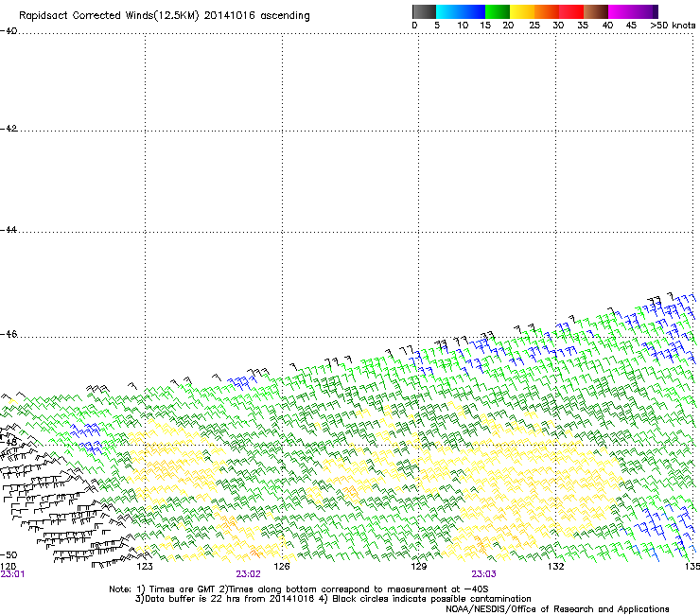Click longitude label '123'

pos(145,567)
